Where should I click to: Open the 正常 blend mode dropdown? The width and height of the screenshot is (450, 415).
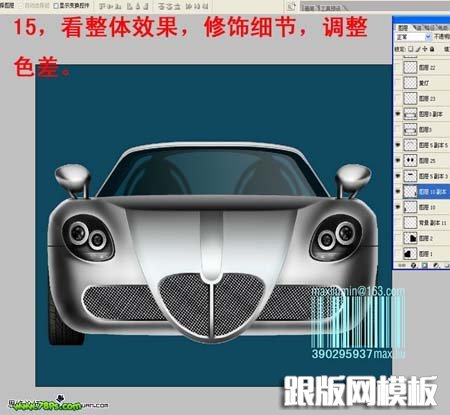coord(413,37)
